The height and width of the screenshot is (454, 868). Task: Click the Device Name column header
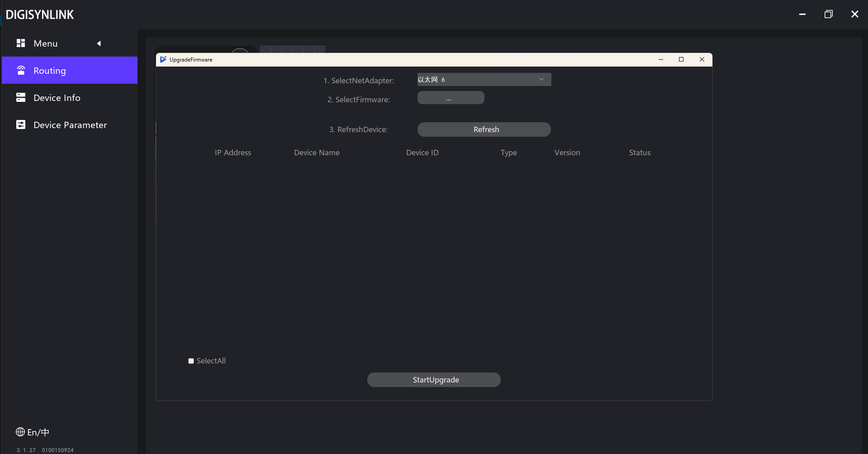(317, 153)
